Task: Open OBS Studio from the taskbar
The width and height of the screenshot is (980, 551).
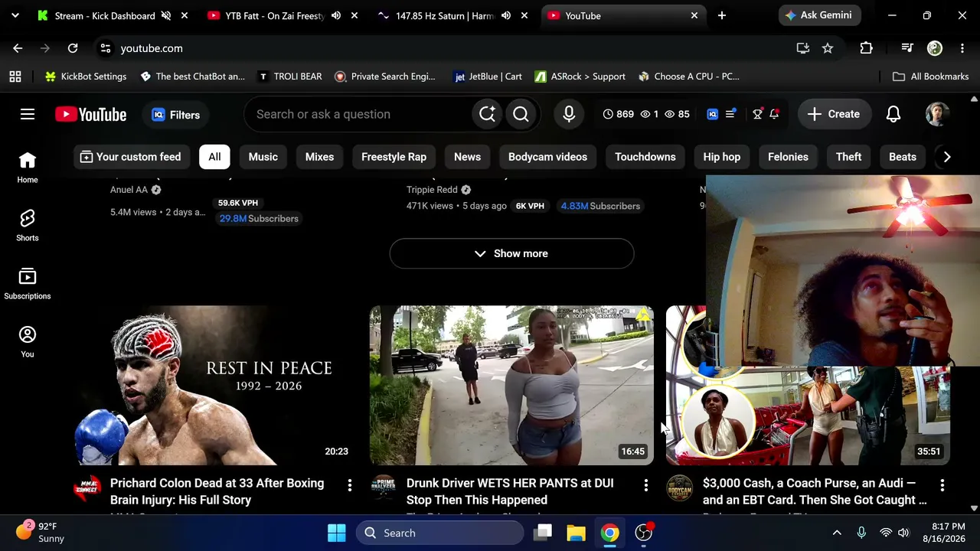Action: point(644,533)
